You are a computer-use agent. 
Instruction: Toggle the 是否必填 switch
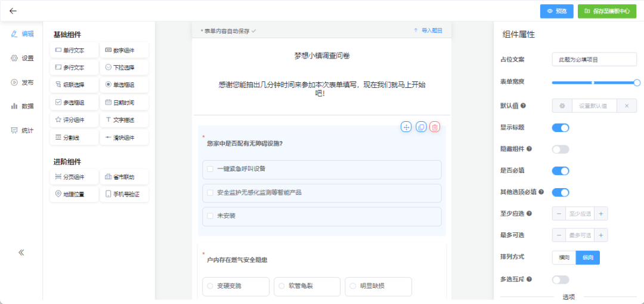coord(561,171)
